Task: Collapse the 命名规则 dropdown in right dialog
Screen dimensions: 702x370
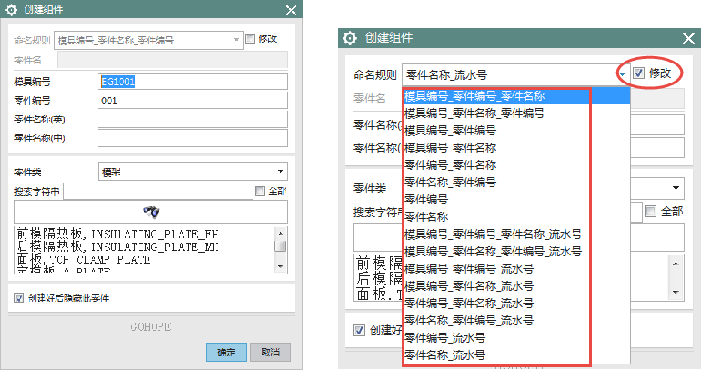Action: click(x=623, y=74)
